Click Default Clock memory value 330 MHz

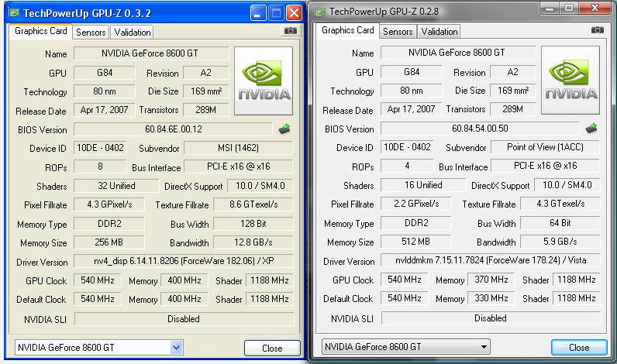click(491, 298)
